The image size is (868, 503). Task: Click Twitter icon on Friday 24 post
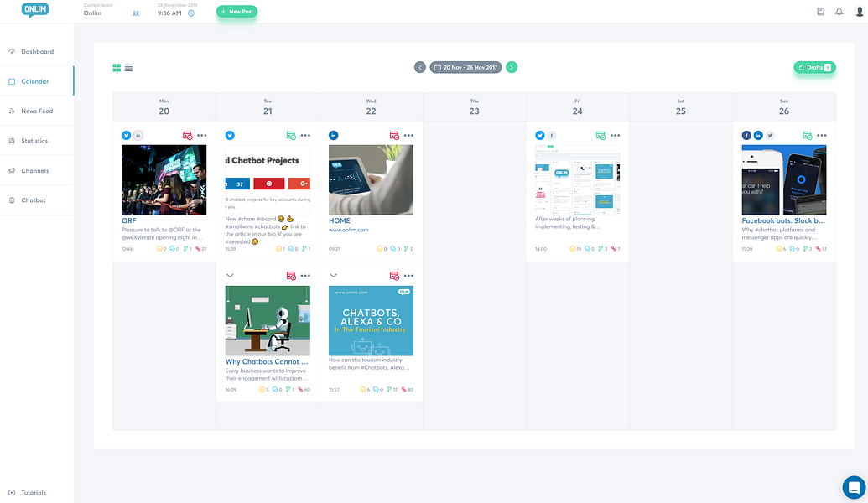[540, 136]
